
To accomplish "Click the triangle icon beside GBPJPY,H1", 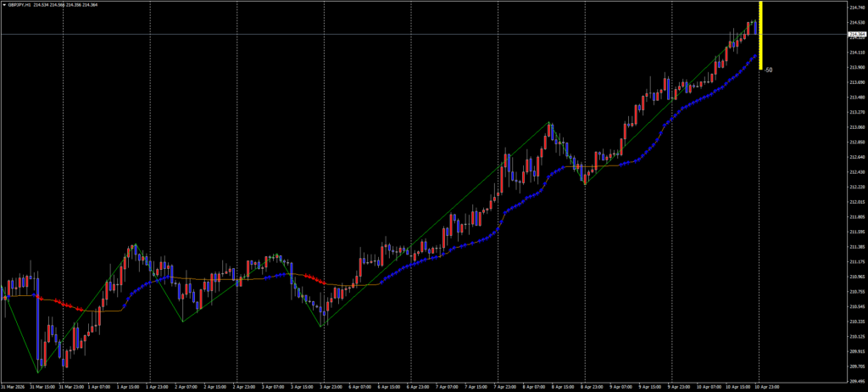I will click(3, 5).
